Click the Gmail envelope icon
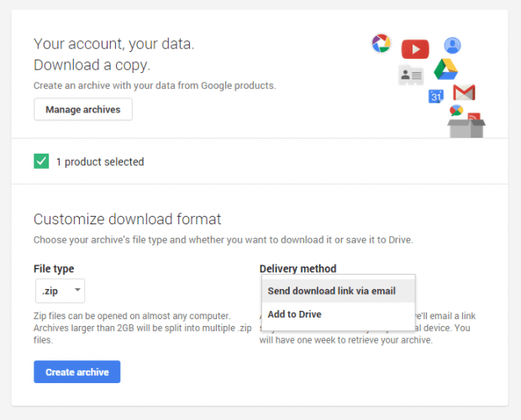The image size is (521, 420). pyautogui.click(x=464, y=92)
